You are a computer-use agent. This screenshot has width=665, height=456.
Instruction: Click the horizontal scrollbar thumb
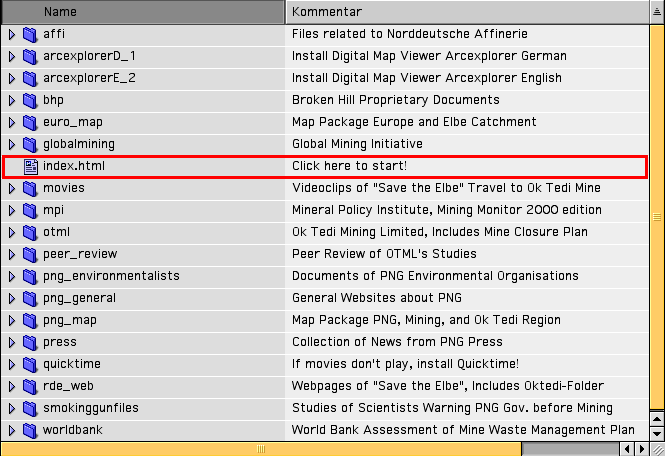(x=261, y=449)
